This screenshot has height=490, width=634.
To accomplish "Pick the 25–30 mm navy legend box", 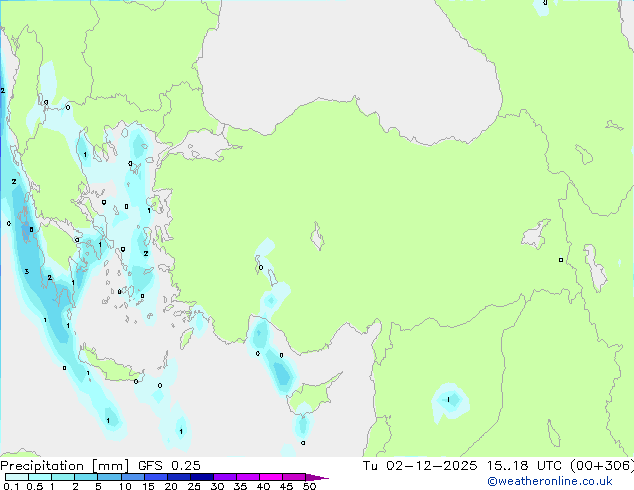I will coord(201,477).
